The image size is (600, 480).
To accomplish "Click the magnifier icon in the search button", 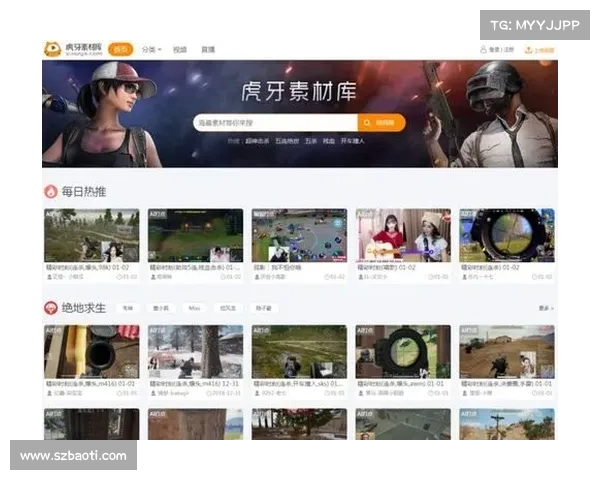I will pyautogui.click(x=367, y=122).
